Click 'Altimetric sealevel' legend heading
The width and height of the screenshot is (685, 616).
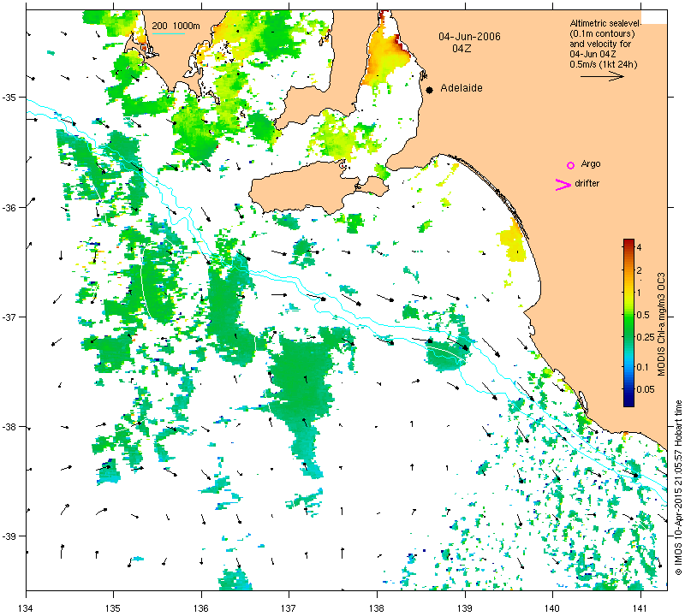605,24
